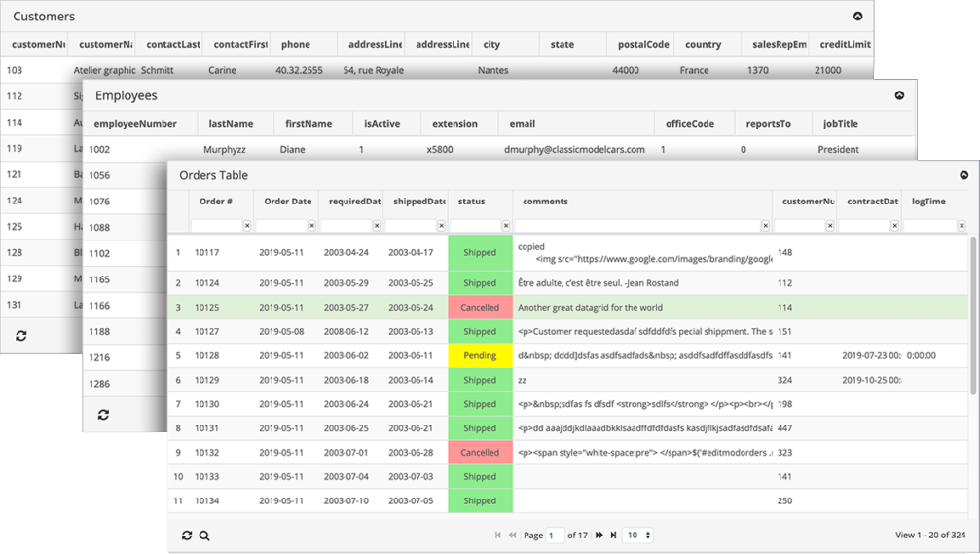Viewport: 980px width, 554px height.
Task: Clear the status filter with its x
Action: [x=506, y=226]
